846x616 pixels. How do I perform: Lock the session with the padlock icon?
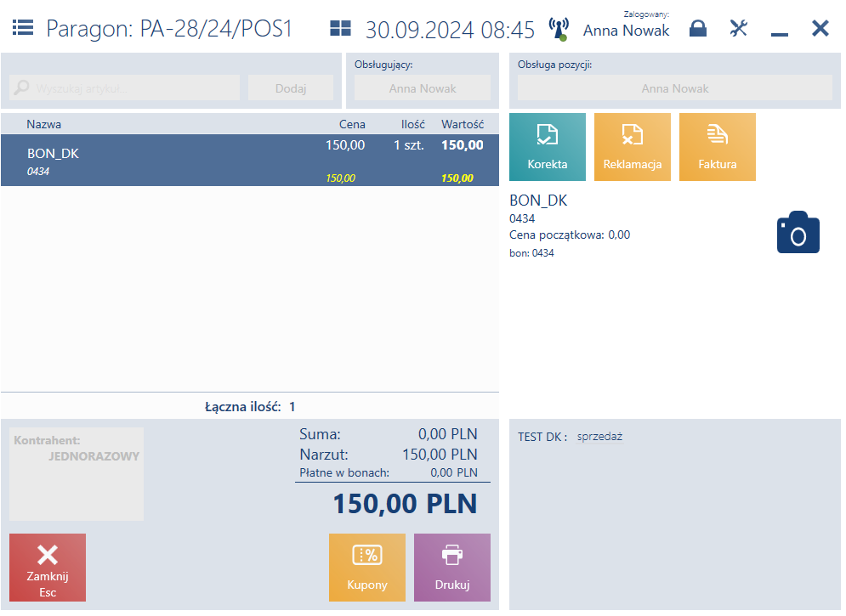coord(697,28)
